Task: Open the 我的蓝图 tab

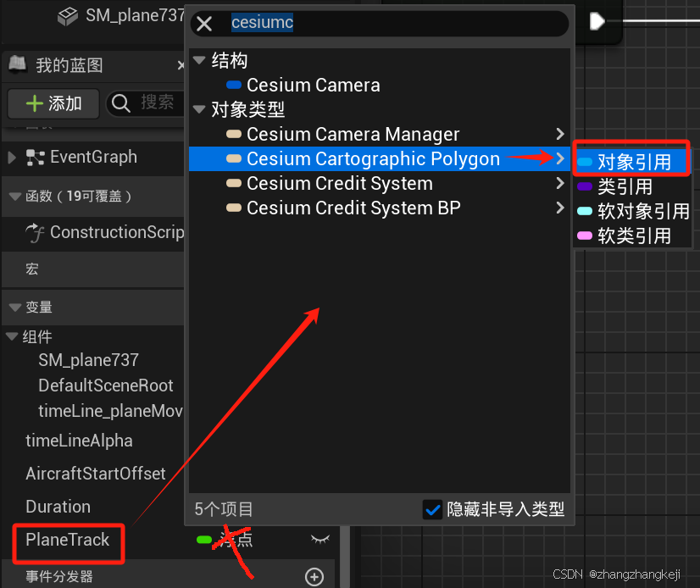Action: click(x=69, y=65)
